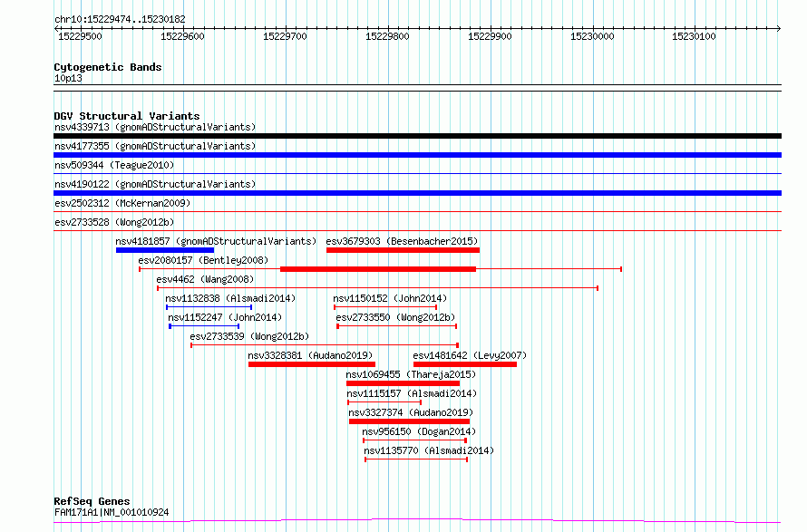Image resolution: width=807 pixels, height=532 pixels.
Task: Open nsv1152247 (John2014) label
Action: click(225, 317)
